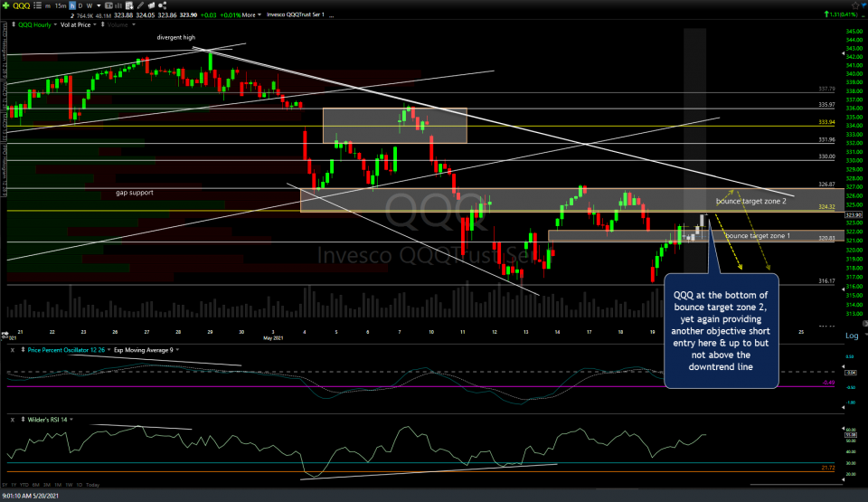Click the Price Percent Oscillator move handle
This screenshot has height=502, width=868.
23,350
